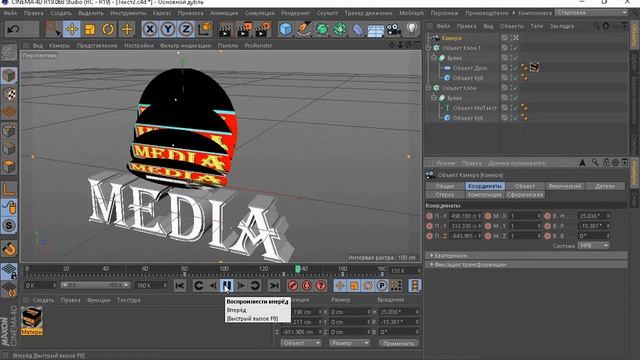
Task: Click the П.X coordinate input field
Action: 465,216
